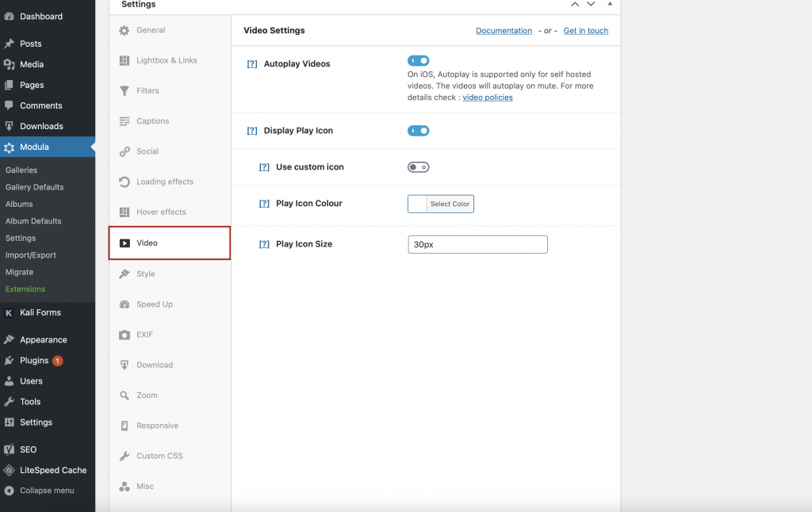Click the Modula gear icon

[9, 147]
